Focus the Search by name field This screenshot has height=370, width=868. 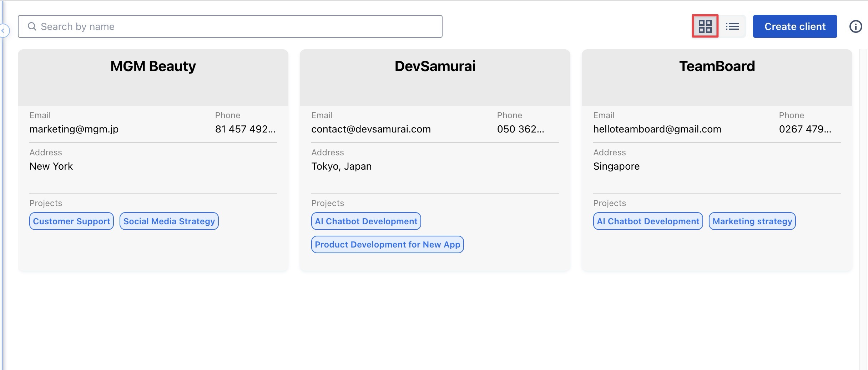point(236,26)
